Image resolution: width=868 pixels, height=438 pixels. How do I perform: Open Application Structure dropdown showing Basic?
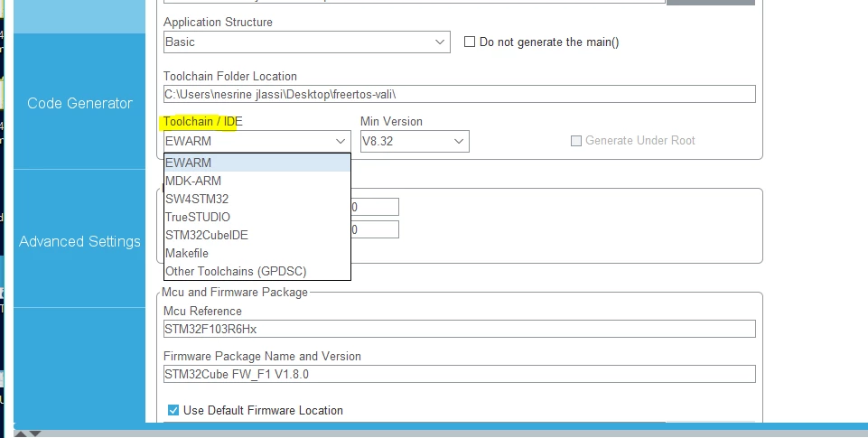point(307,42)
